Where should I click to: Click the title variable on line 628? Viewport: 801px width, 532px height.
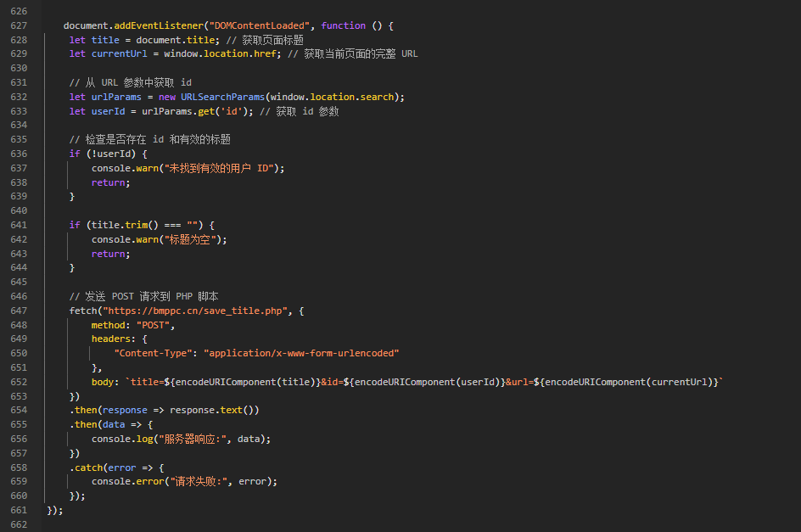pos(105,40)
